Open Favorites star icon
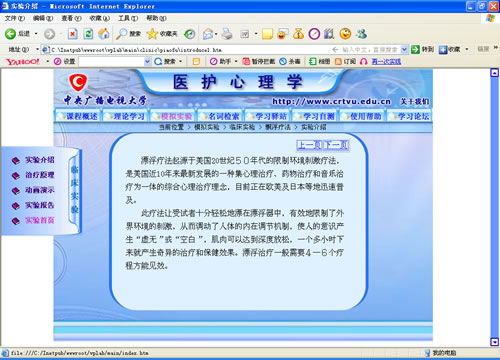 [x=152, y=34]
